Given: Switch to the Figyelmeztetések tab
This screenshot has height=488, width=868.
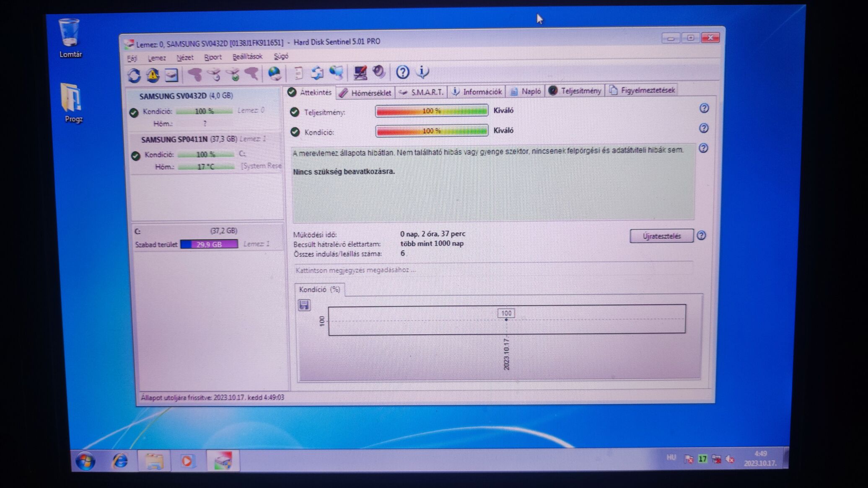Looking at the screenshot, I should pyautogui.click(x=642, y=90).
